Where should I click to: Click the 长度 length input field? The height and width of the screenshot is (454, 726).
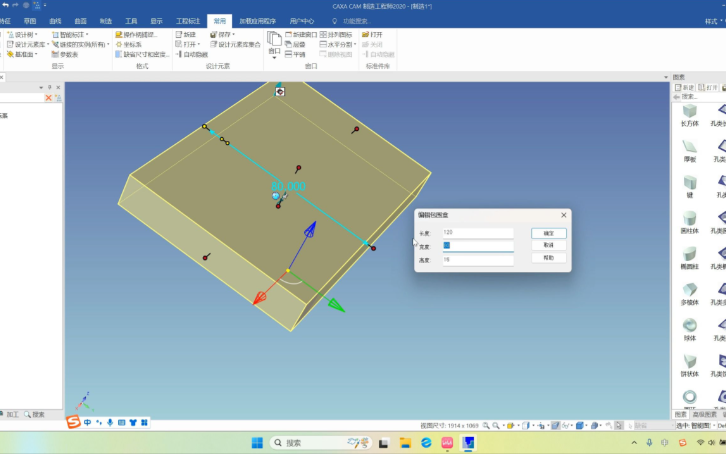(477, 232)
